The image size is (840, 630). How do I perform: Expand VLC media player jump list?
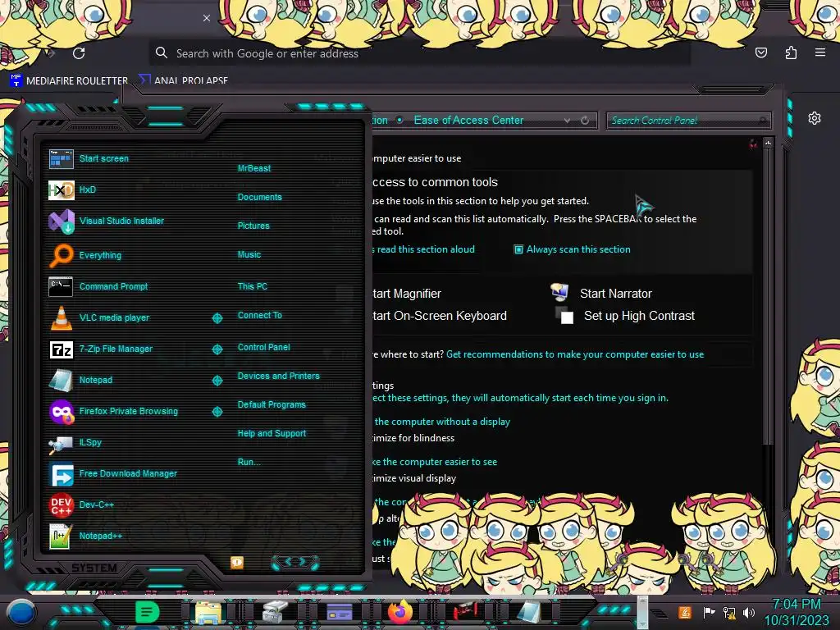[217, 318]
